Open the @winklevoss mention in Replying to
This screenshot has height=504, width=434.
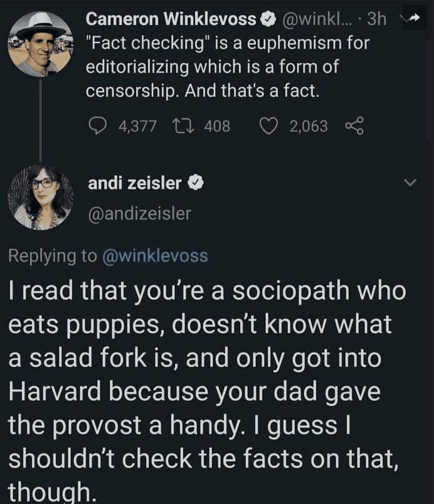pyautogui.click(x=154, y=256)
